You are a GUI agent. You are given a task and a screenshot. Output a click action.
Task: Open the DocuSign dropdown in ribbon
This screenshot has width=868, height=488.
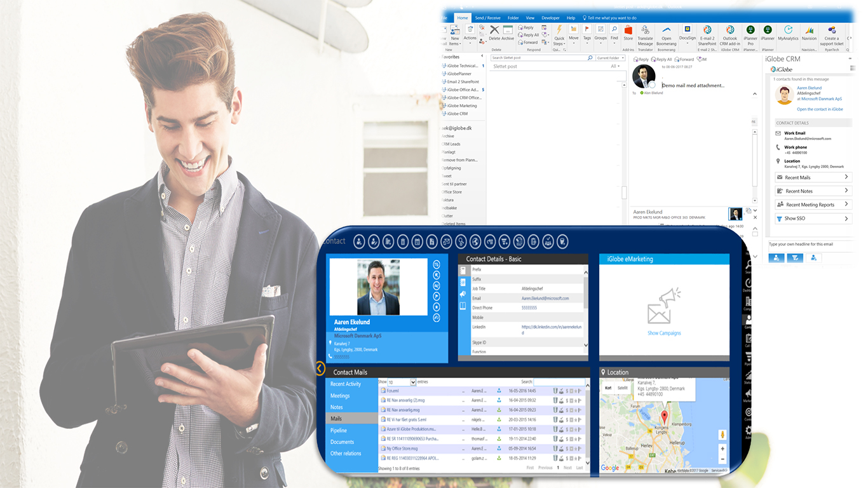click(x=687, y=43)
